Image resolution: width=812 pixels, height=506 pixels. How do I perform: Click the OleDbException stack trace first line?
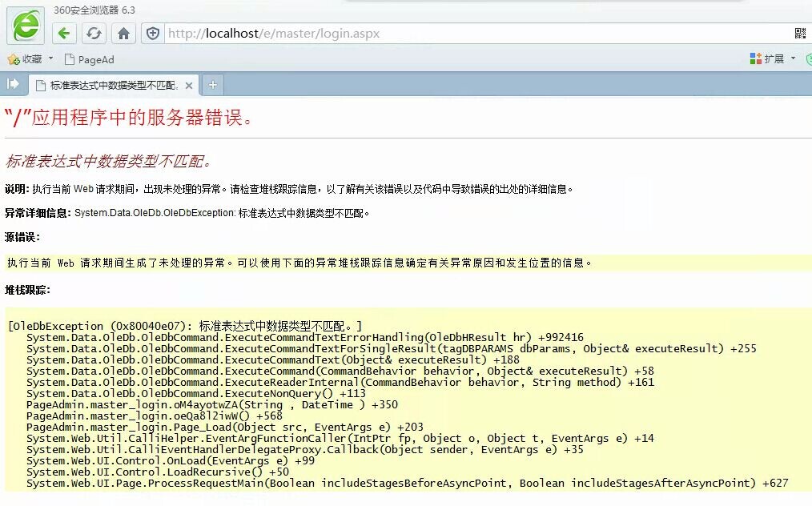(184, 326)
